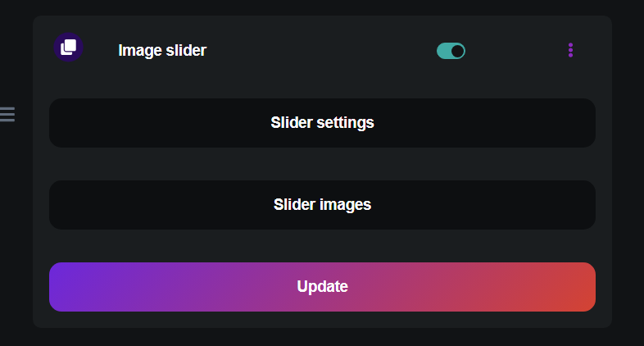The height and width of the screenshot is (346, 644).
Task: Show more actions via the kebab icon
Action: [570, 50]
